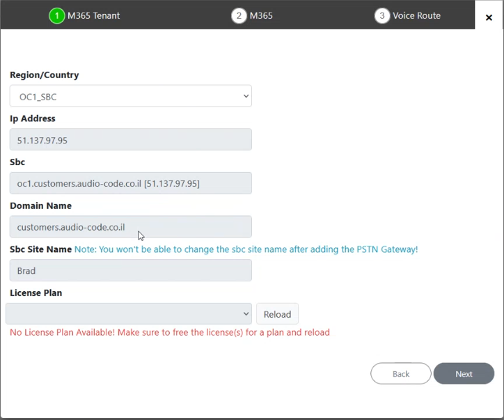This screenshot has width=504, height=420.
Task: Click the sbc site name PSTN Gateway note
Action: tap(246, 249)
